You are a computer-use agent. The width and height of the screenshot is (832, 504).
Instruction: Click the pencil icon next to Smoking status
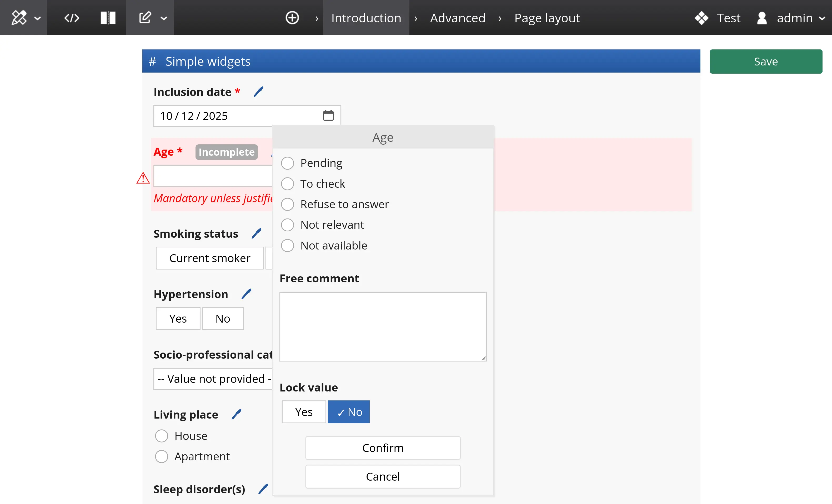tap(257, 233)
